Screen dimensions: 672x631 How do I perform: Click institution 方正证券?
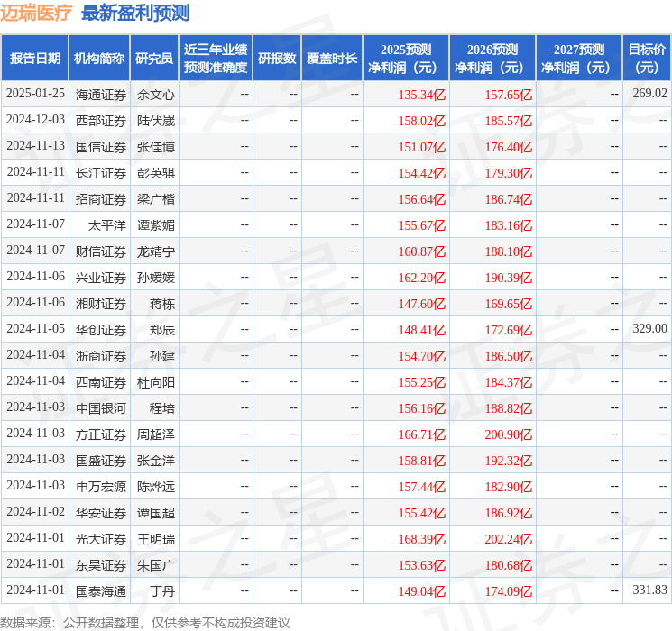pos(101,434)
